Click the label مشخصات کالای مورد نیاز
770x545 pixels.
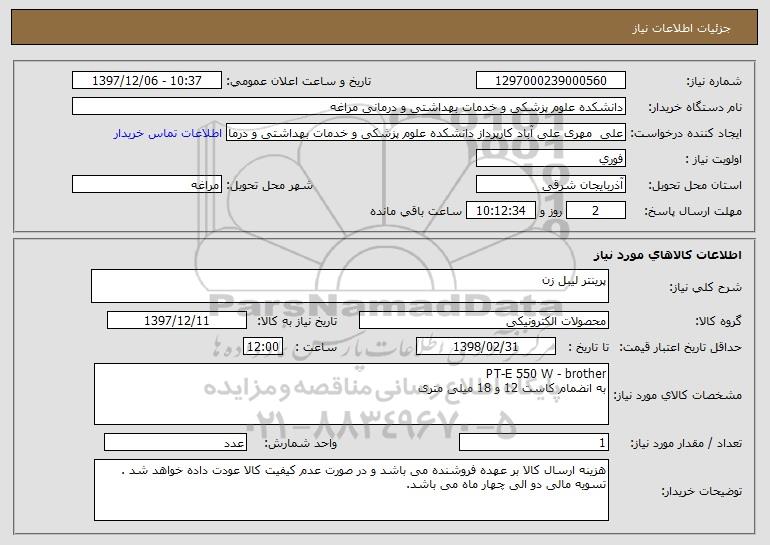(x=678, y=395)
